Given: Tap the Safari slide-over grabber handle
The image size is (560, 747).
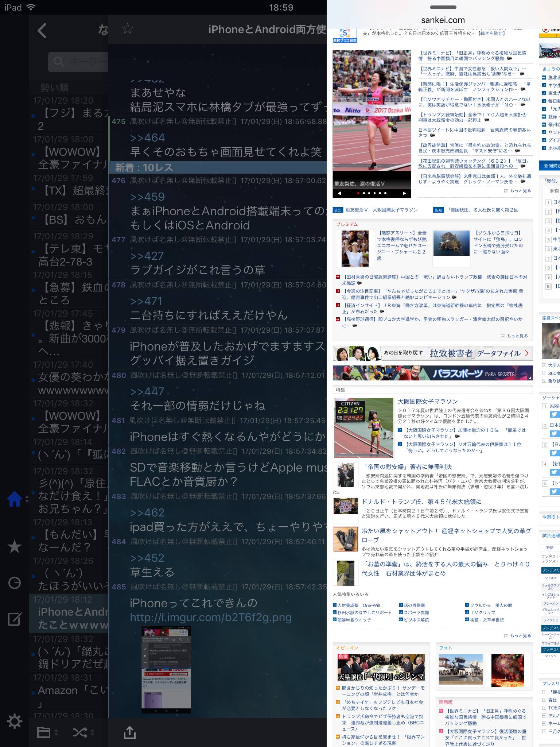Looking at the screenshot, I should tap(443, 7).
